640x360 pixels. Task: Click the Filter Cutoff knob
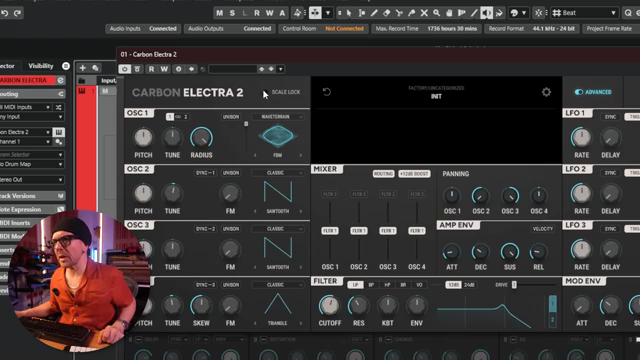click(x=329, y=305)
